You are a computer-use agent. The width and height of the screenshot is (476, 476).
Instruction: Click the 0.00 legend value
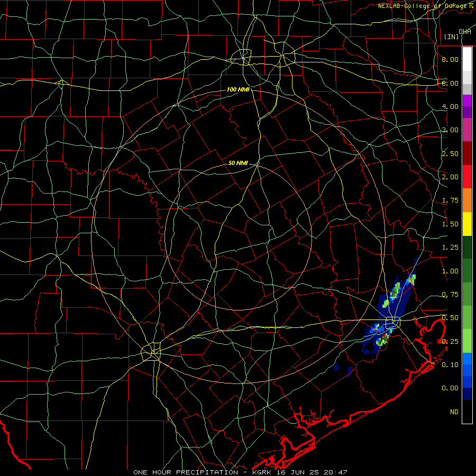pos(450,388)
